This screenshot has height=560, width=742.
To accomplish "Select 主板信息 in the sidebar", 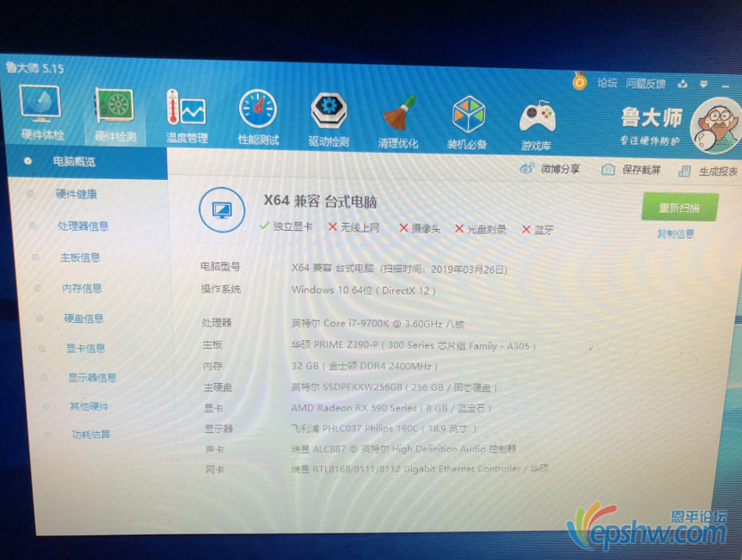I will (x=80, y=258).
